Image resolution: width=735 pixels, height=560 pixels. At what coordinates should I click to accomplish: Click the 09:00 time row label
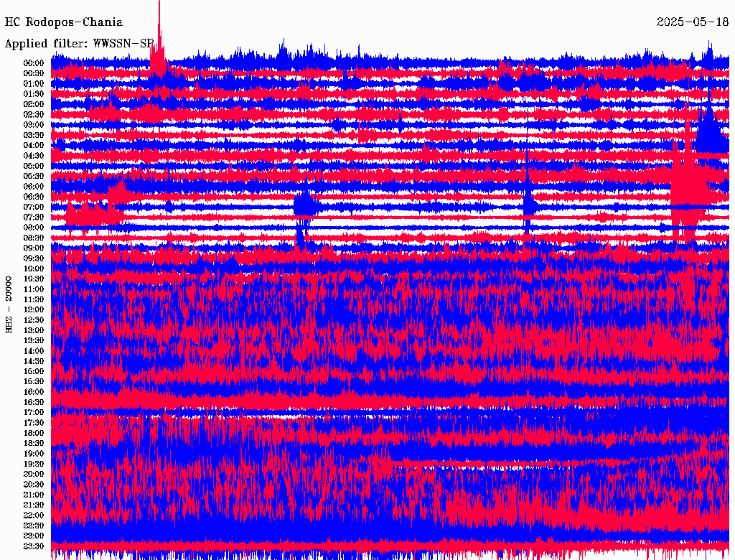34,248
